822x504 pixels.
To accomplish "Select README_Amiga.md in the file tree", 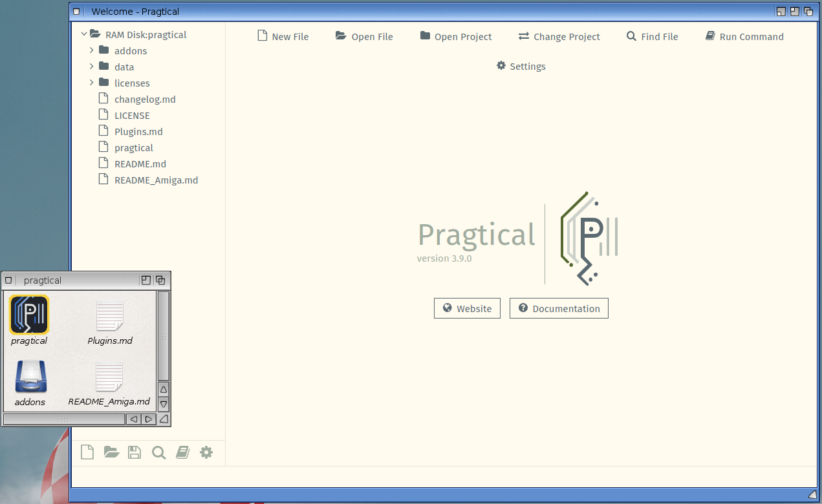I will coord(156,180).
